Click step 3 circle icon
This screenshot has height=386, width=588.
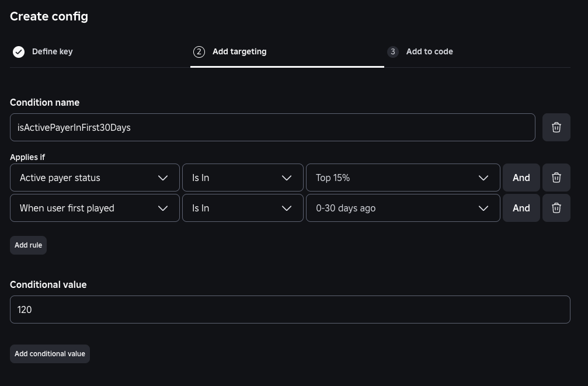point(392,52)
